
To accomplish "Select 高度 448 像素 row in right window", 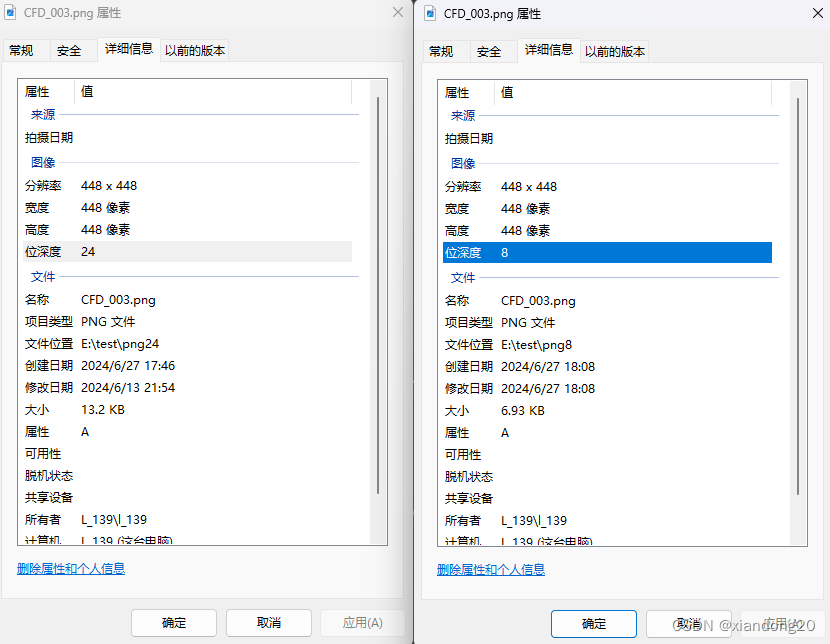I will (607, 231).
